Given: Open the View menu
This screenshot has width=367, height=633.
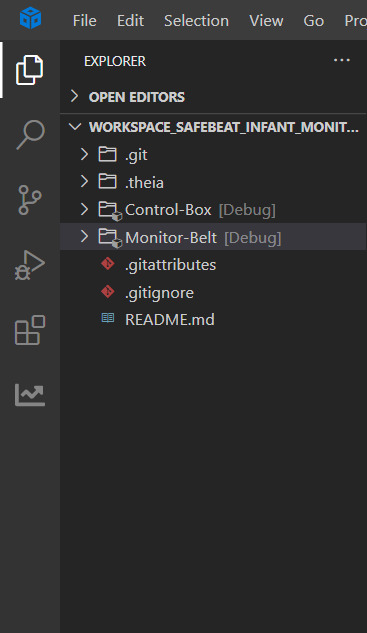Looking at the screenshot, I should [x=266, y=21].
